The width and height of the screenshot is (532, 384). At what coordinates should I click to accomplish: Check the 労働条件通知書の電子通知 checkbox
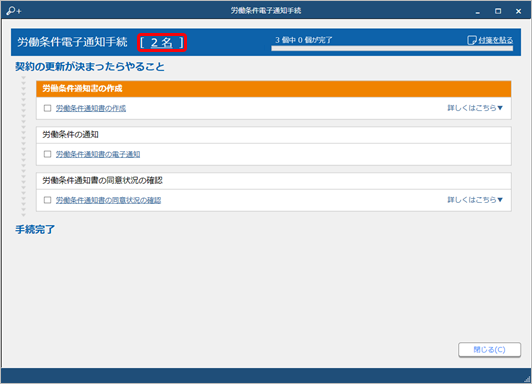tap(48, 154)
